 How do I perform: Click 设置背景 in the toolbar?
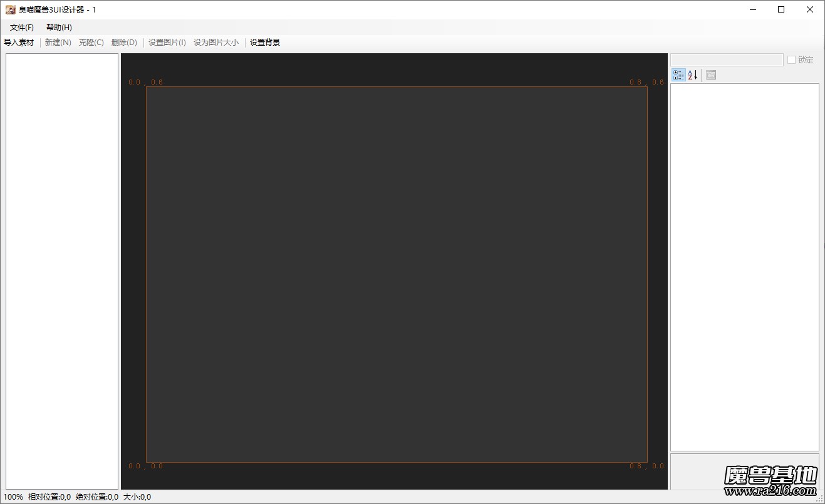pyautogui.click(x=265, y=43)
